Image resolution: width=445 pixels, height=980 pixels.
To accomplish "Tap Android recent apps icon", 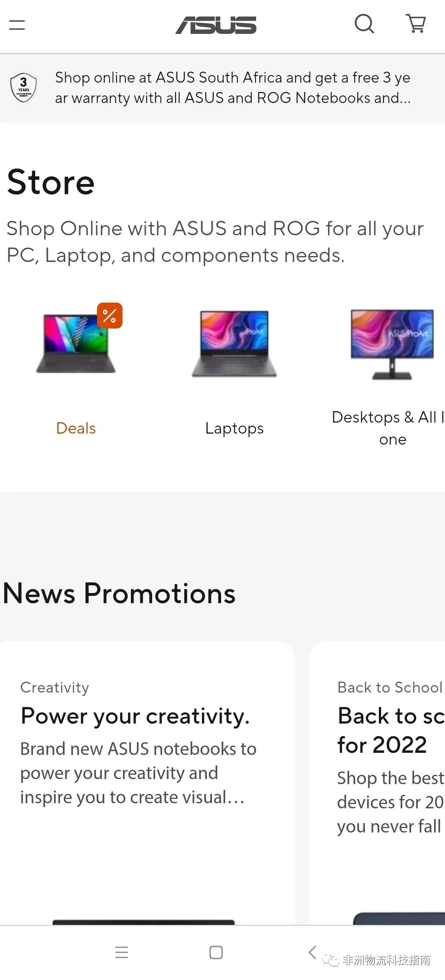I will coord(122,952).
